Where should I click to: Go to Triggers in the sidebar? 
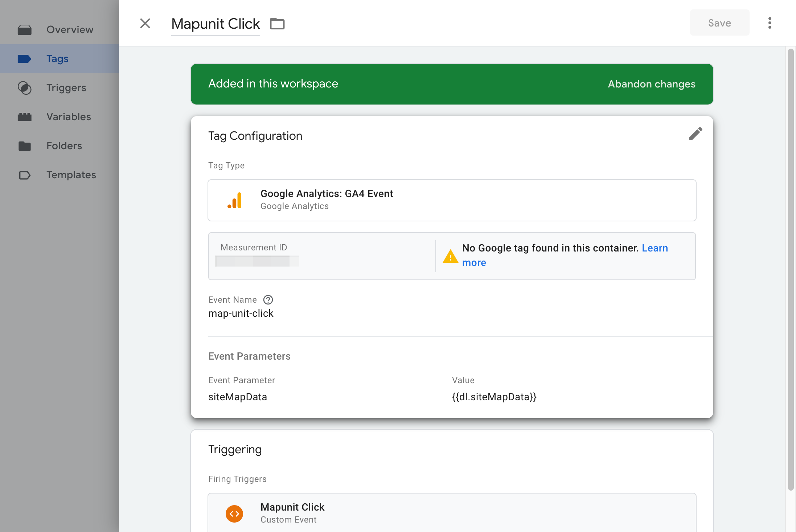(x=60, y=87)
